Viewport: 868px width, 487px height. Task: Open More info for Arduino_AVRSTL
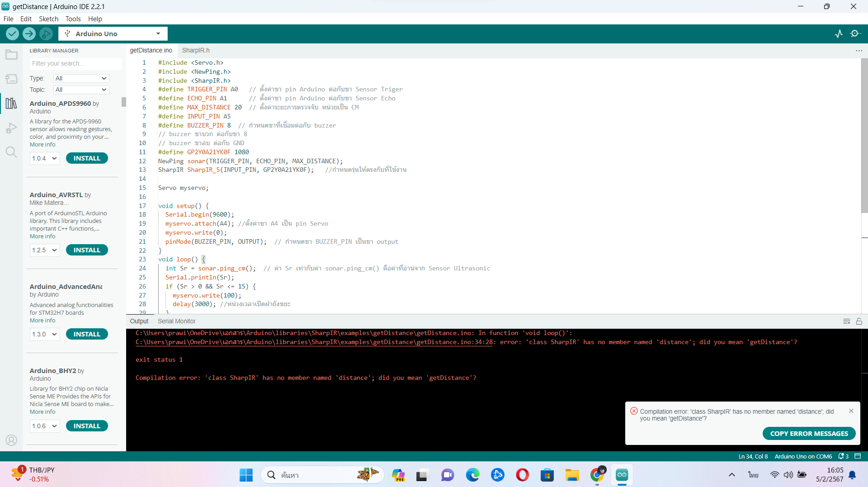pyautogui.click(x=42, y=236)
